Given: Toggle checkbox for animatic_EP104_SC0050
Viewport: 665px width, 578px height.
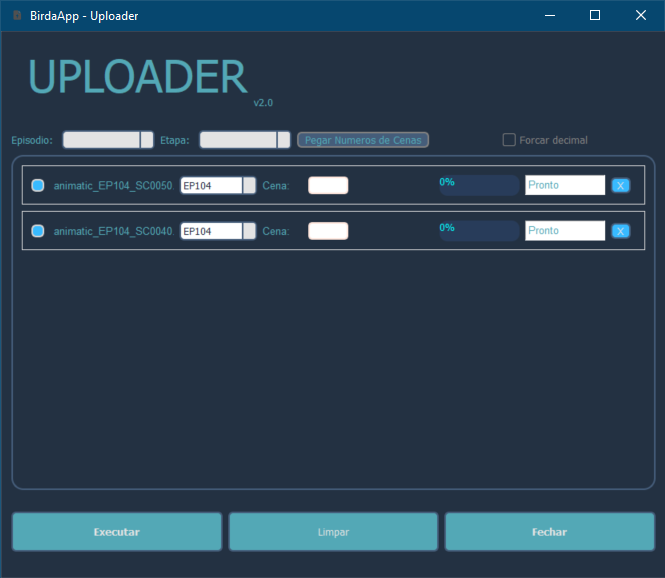Looking at the screenshot, I should [x=38, y=185].
